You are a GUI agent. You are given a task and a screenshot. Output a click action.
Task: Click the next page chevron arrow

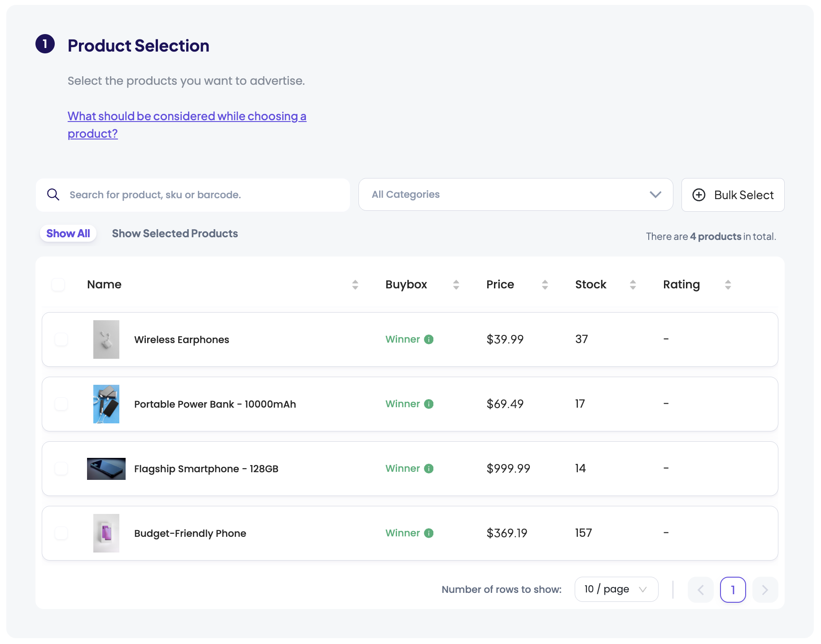[x=765, y=589]
